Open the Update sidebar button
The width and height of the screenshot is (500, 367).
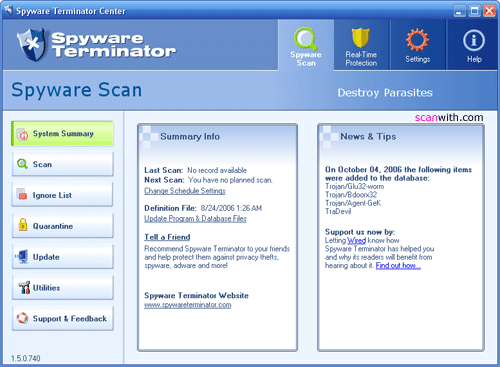[x=62, y=257]
